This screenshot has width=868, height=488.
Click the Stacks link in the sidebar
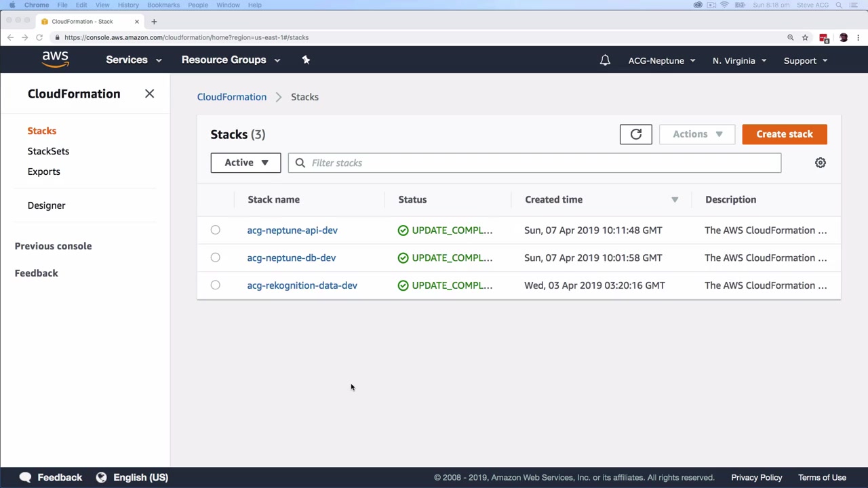click(42, 131)
